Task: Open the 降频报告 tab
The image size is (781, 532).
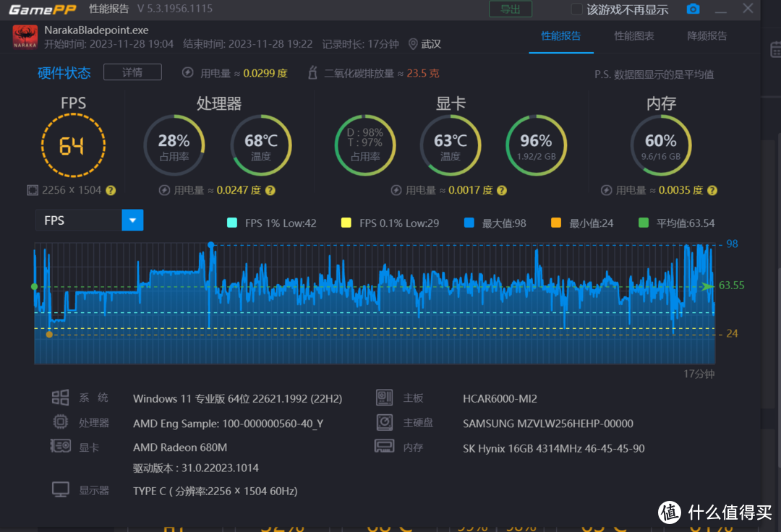Action: tap(707, 36)
